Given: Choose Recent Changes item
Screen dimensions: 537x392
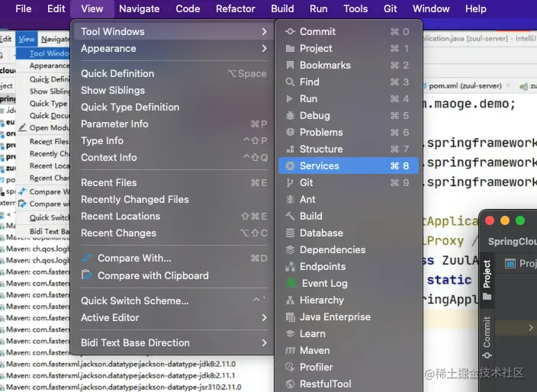Looking at the screenshot, I should [x=174, y=233].
